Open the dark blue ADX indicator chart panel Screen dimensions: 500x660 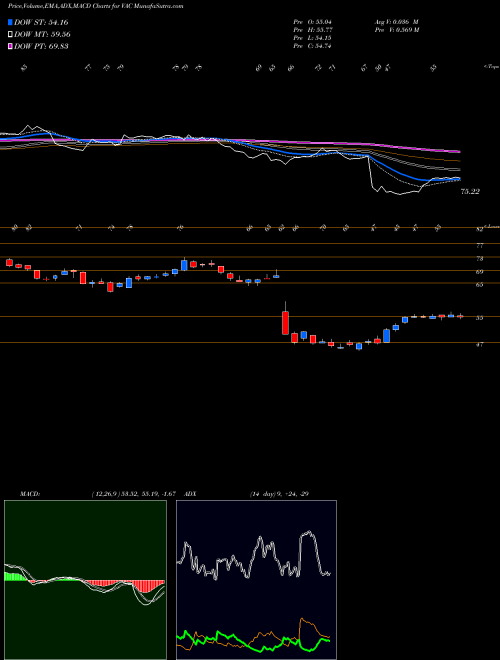(x=256, y=580)
